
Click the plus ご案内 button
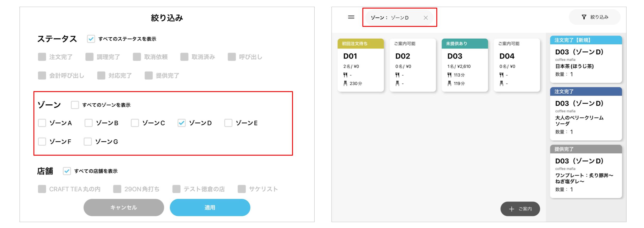520,209
